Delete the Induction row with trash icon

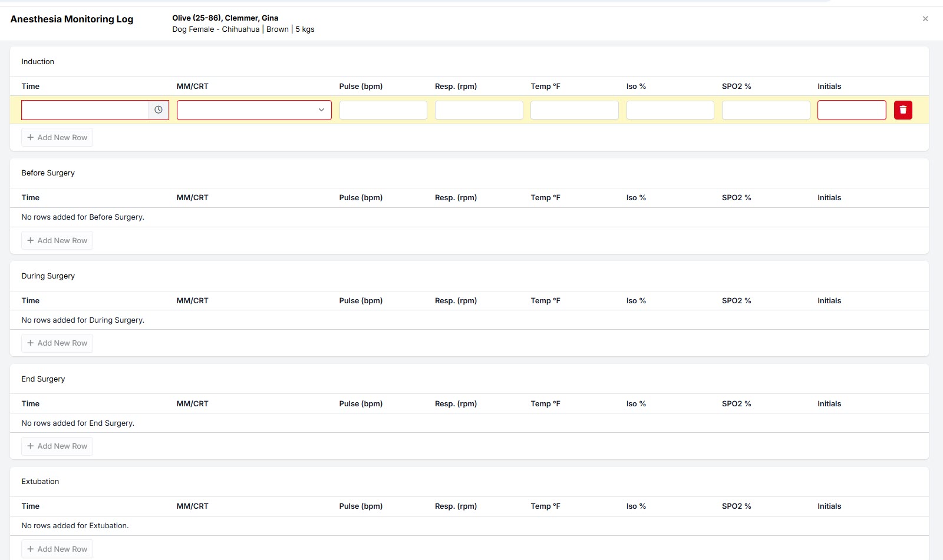pyautogui.click(x=902, y=110)
